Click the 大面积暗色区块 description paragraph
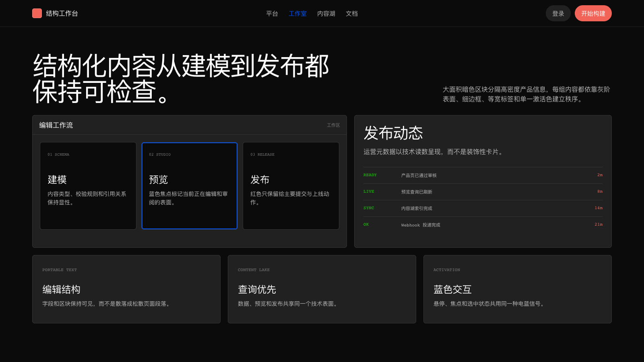The width and height of the screenshot is (644, 362). pyautogui.click(x=526, y=94)
